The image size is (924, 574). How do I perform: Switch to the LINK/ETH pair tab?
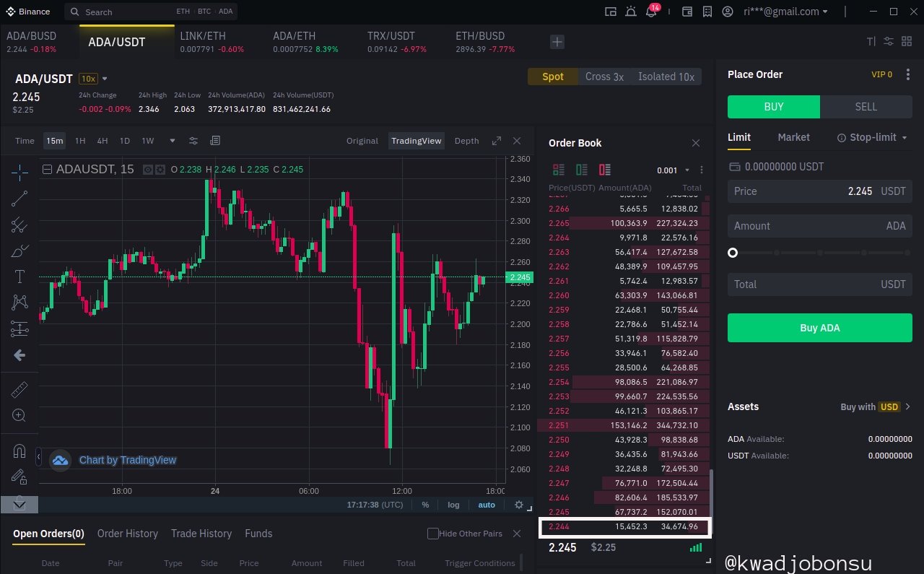pyautogui.click(x=212, y=42)
